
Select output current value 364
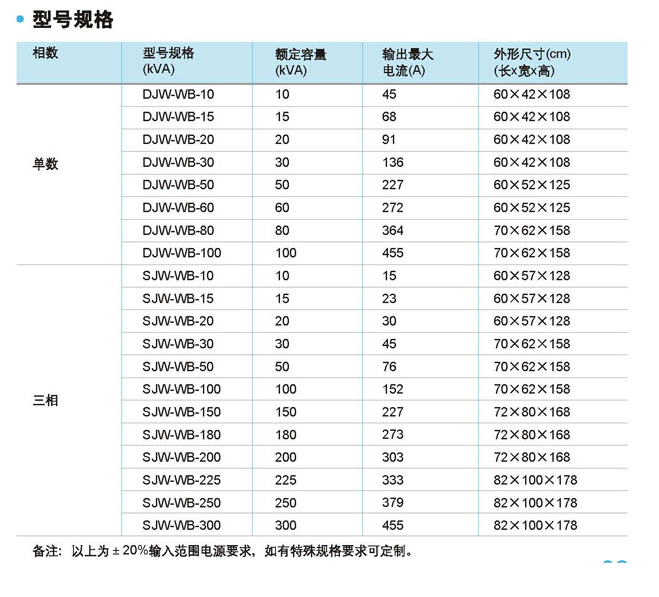point(393,230)
